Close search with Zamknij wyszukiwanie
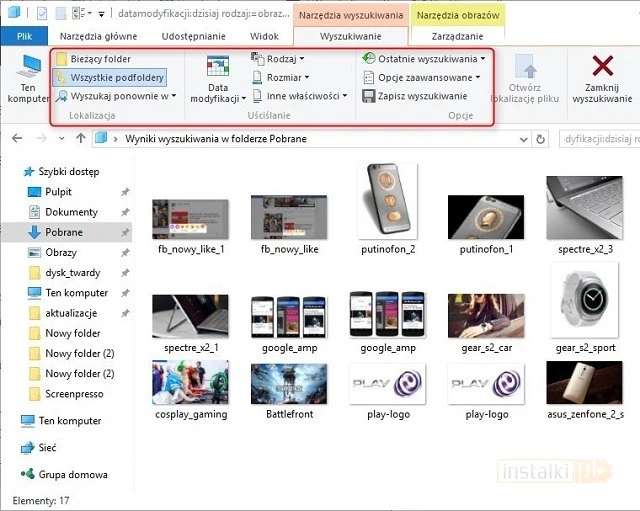Image resolution: width=640 pixels, height=511 pixels. pos(602,68)
